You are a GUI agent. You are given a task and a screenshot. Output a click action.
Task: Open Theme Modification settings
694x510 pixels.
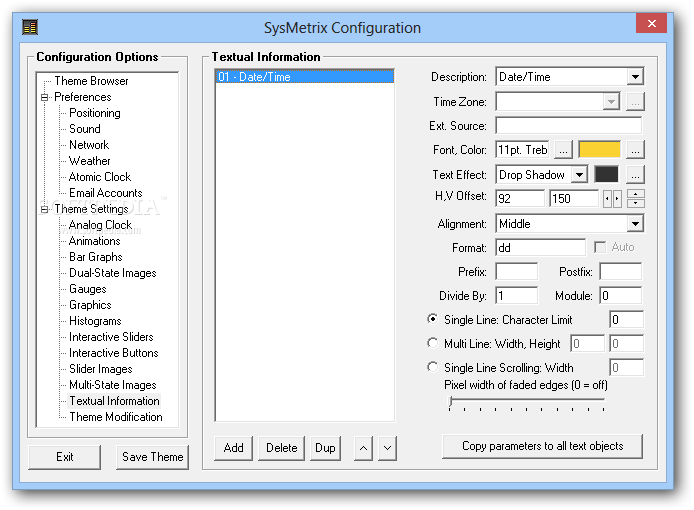116,417
